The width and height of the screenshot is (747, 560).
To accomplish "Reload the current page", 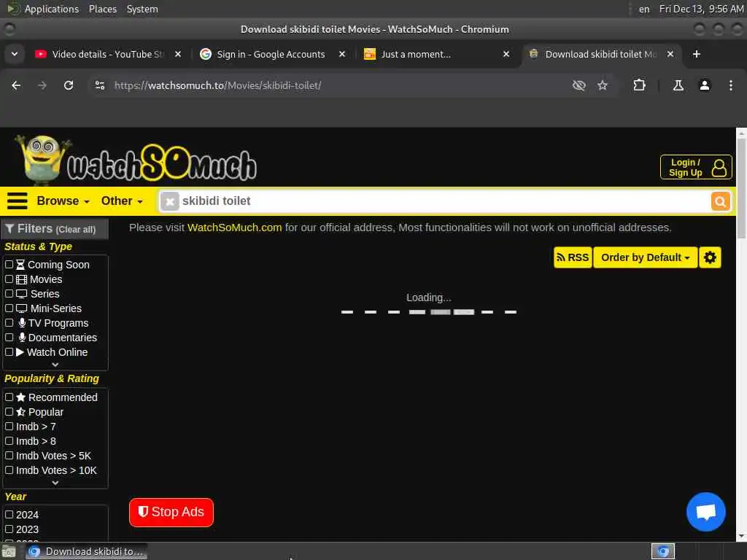I will [x=69, y=85].
